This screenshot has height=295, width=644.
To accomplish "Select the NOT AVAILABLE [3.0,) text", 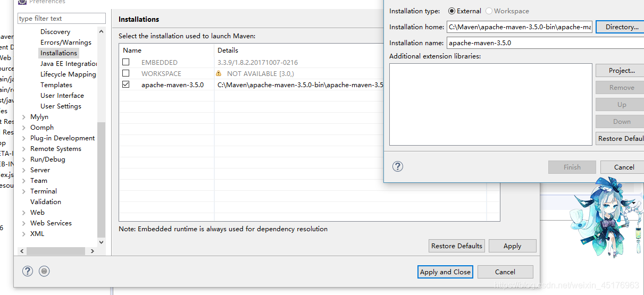I will (260, 74).
